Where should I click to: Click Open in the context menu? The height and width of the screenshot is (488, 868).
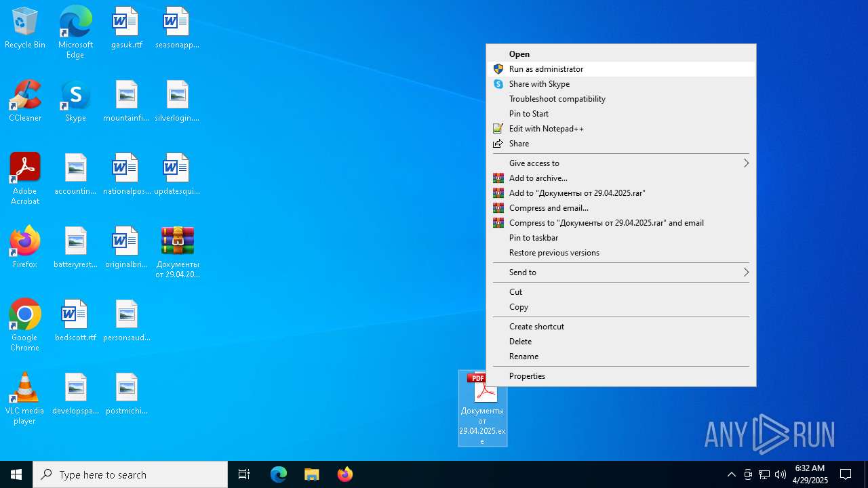pyautogui.click(x=620, y=54)
